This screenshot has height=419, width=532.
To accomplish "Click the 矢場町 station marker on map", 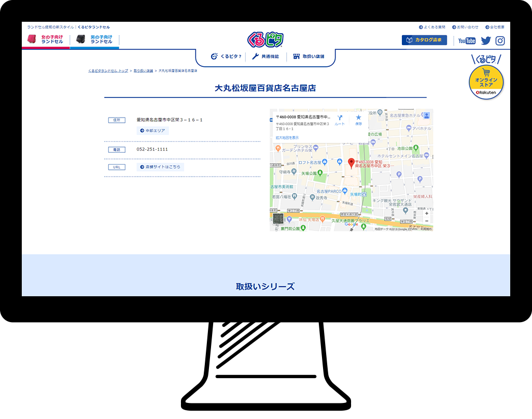I will click(x=364, y=194).
